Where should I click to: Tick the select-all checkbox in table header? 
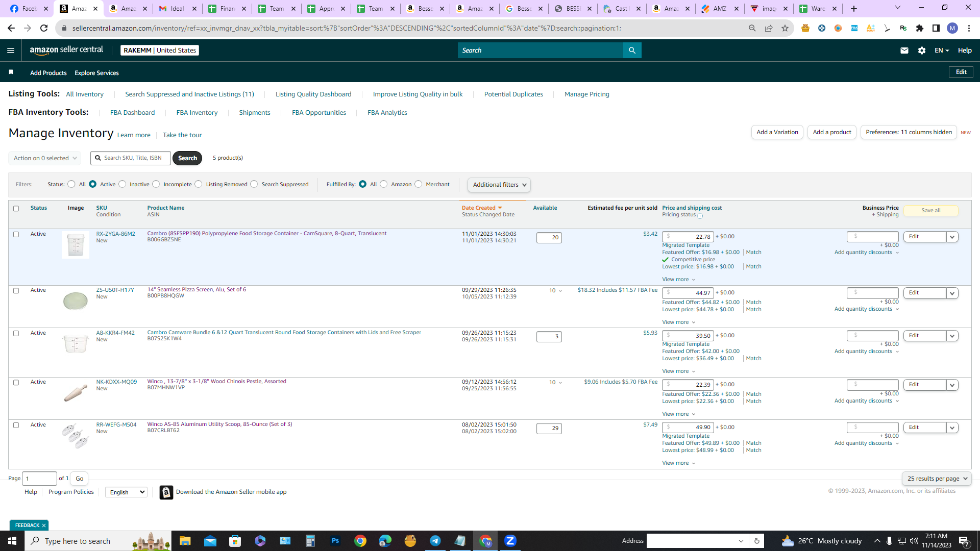click(16, 209)
